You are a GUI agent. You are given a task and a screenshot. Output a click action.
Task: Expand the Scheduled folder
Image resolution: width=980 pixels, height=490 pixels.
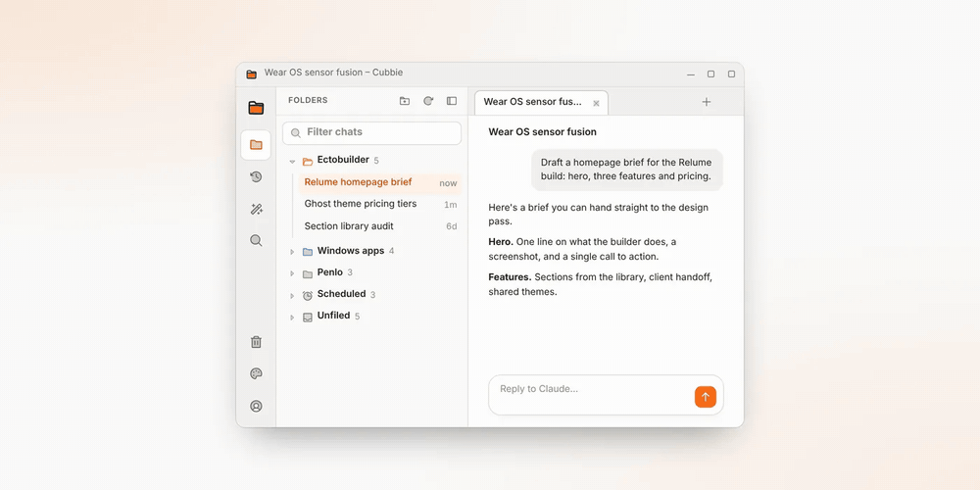(x=292, y=295)
